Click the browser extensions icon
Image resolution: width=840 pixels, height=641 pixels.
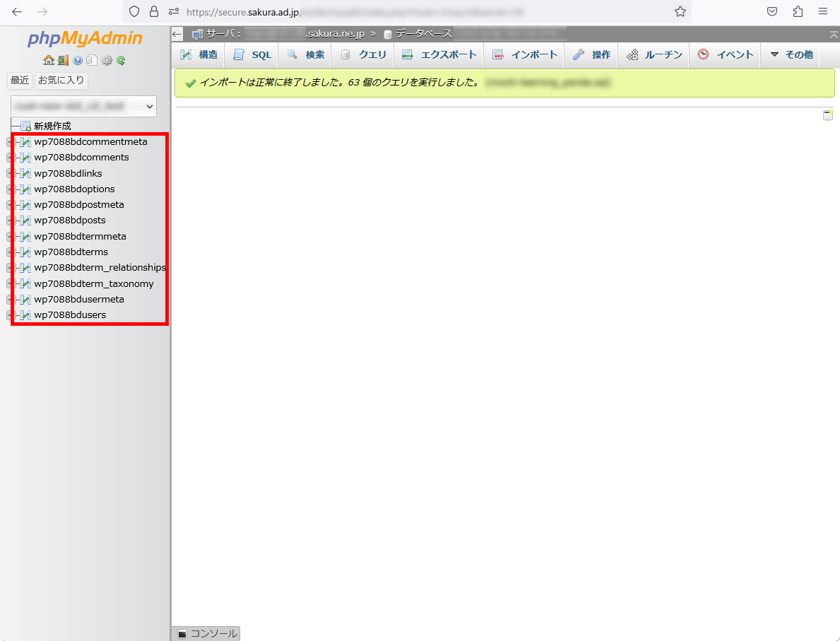click(798, 11)
